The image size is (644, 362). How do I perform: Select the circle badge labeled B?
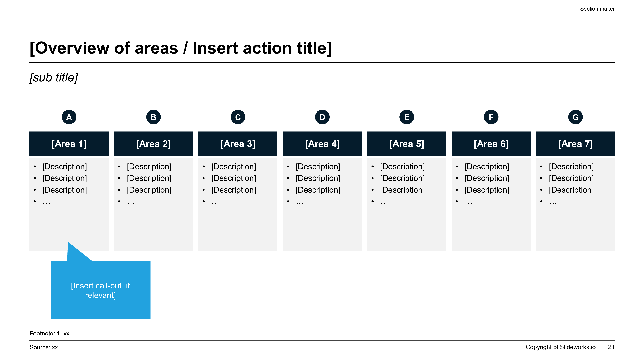tap(153, 117)
